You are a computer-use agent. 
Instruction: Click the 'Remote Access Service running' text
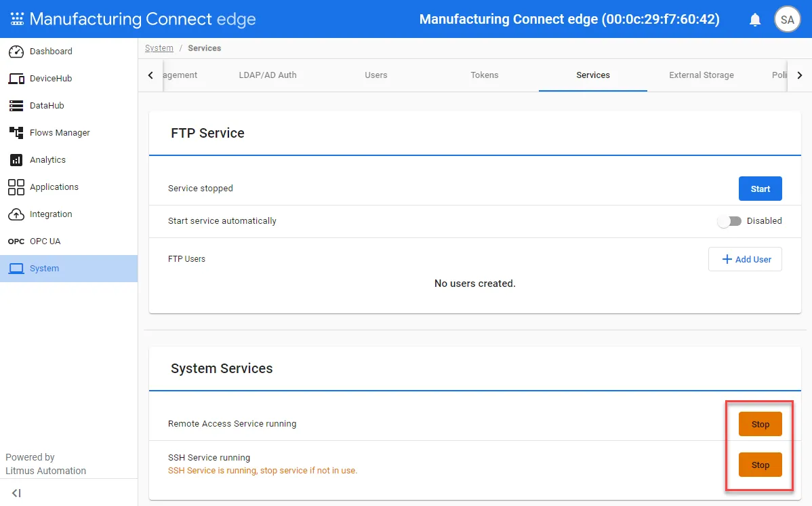click(232, 423)
